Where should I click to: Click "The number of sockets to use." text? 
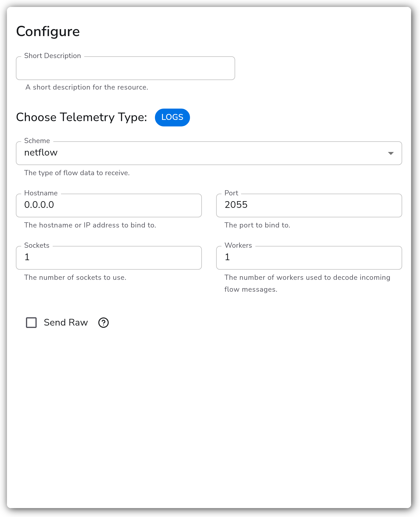[x=75, y=277]
